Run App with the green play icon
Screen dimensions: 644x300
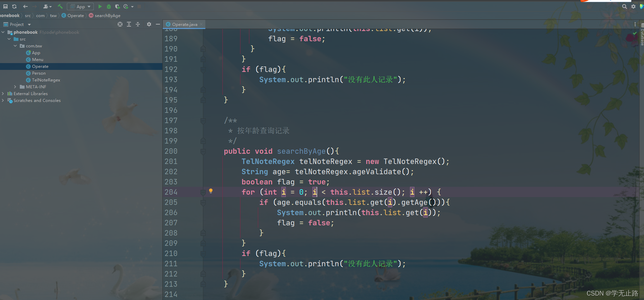100,6
